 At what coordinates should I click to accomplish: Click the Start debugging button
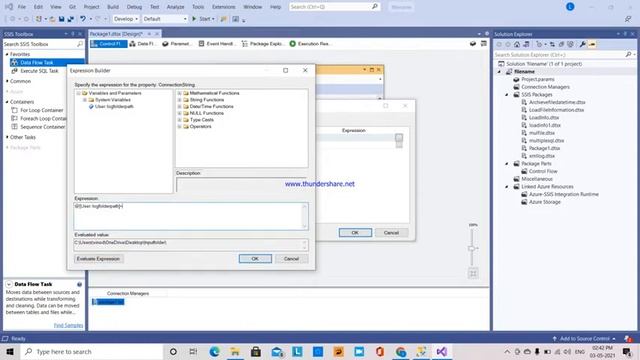[x=202, y=19]
